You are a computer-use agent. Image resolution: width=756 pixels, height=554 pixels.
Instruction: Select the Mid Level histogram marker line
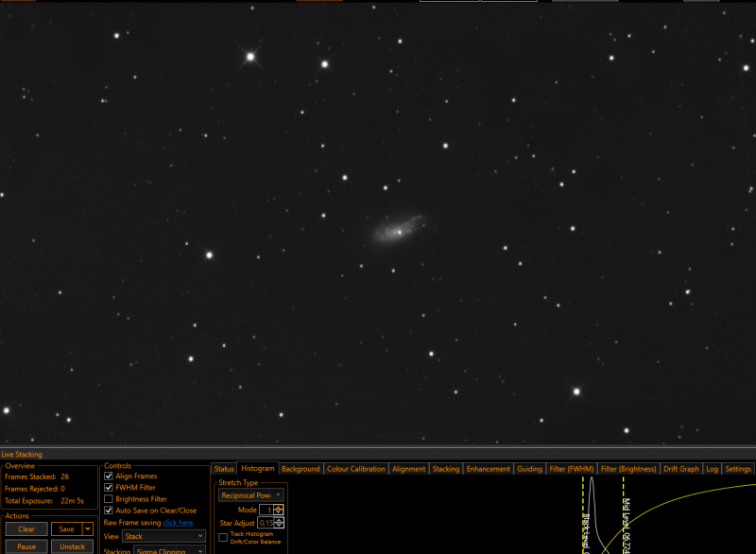click(x=624, y=515)
